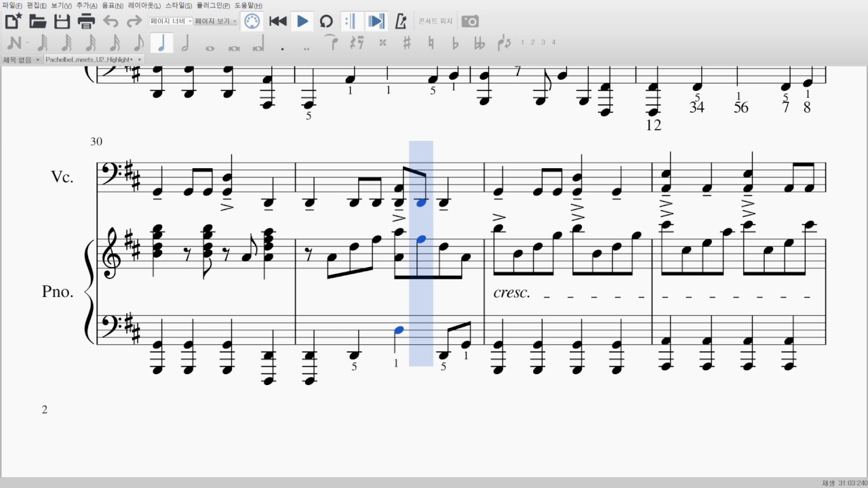
Task: Select voice 2 button
Action: point(532,42)
